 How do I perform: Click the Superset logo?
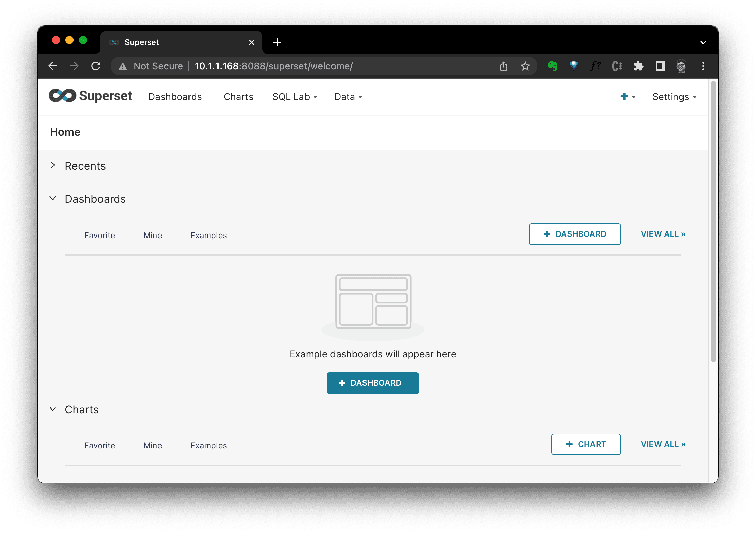(x=90, y=96)
